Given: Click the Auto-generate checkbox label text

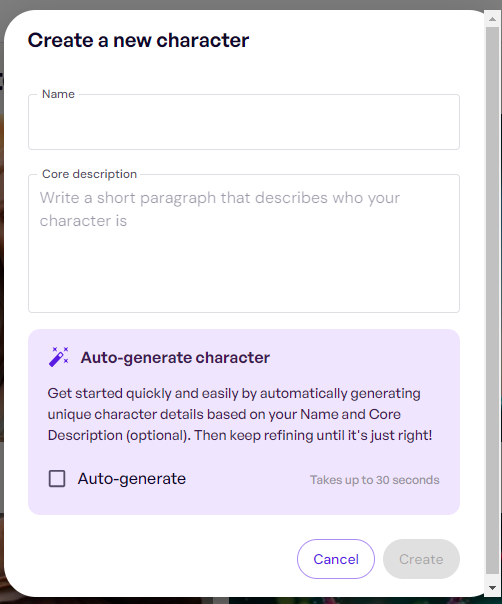Looking at the screenshot, I should click(132, 479).
